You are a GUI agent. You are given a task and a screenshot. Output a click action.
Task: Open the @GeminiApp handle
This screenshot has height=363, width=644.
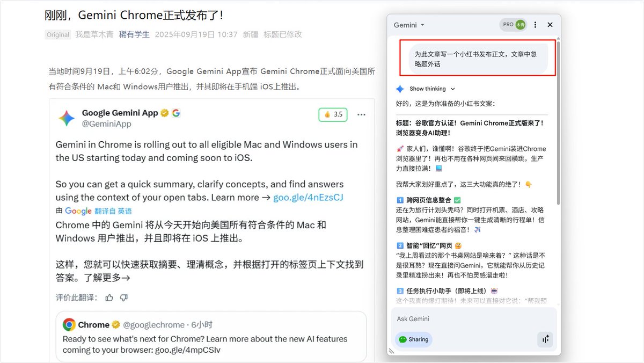coord(106,124)
